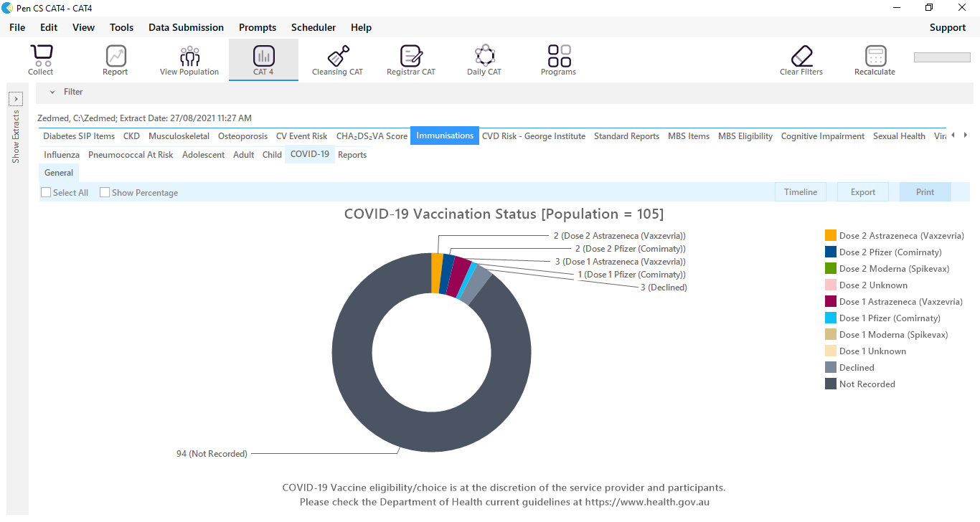Open the Collect tool
Viewport: 980px width, 522px height.
41,60
